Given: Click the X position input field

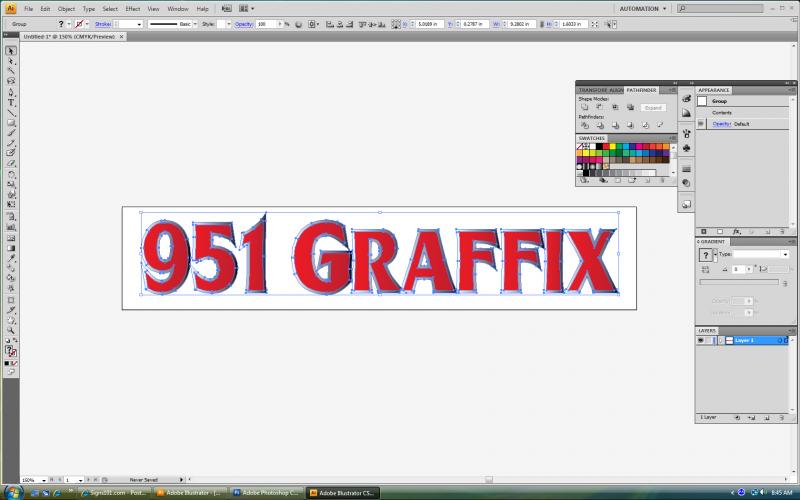Looking at the screenshot, I should click(x=430, y=24).
